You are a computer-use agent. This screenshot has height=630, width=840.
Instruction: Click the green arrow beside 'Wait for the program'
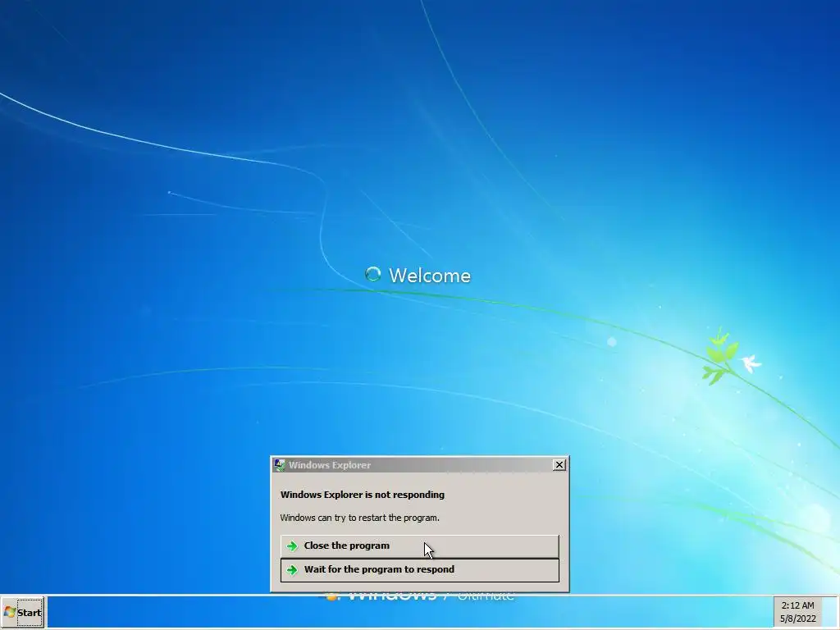tap(292, 570)
